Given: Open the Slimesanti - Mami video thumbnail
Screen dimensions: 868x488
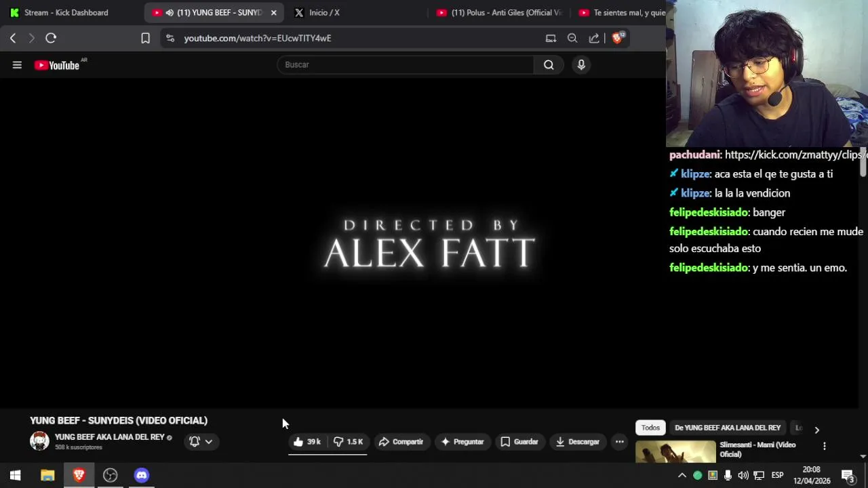Looking at the screenshot, I should click(675, 452).
